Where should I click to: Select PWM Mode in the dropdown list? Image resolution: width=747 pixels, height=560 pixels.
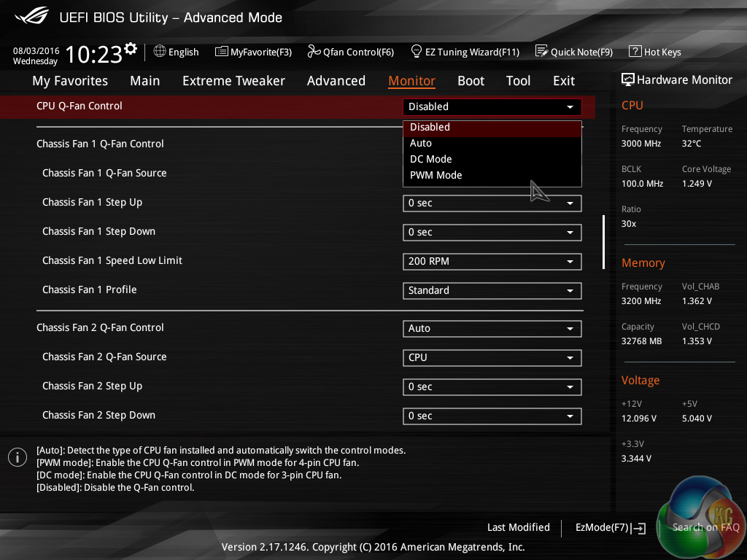492,175
